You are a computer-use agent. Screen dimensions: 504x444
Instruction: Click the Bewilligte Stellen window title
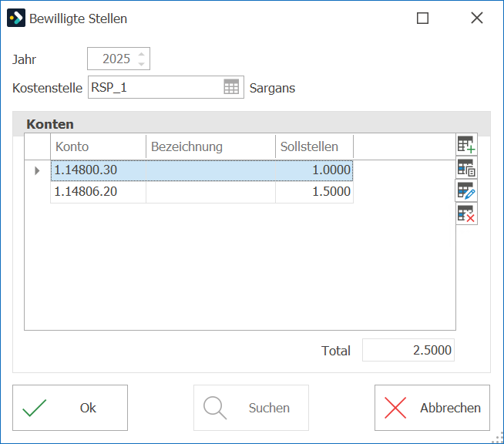(x=78, y=18)
